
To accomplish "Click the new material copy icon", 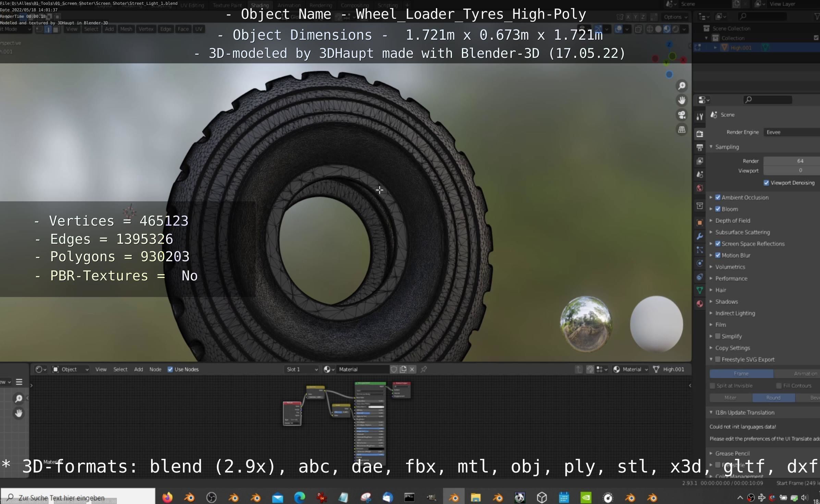I will click(x=403, y=369).
